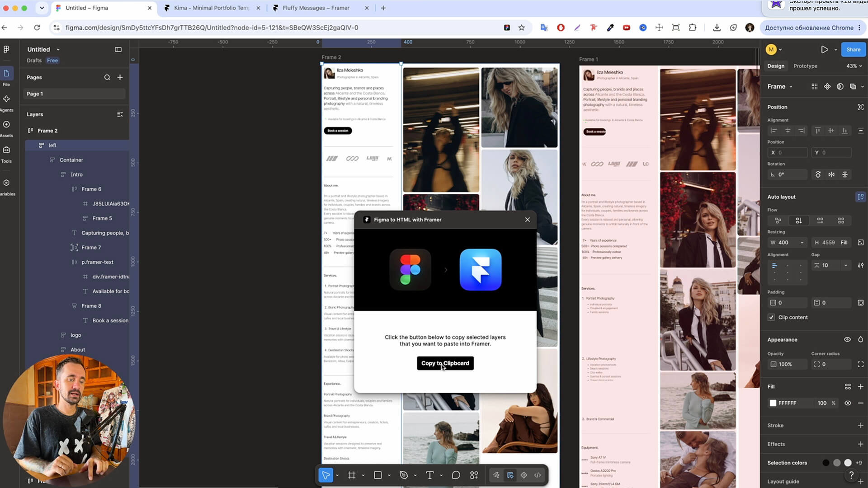Switch to Kima Minimal Portfolio browser tab
The height and width of the screenshot is (488, 868).
point(212,8)
